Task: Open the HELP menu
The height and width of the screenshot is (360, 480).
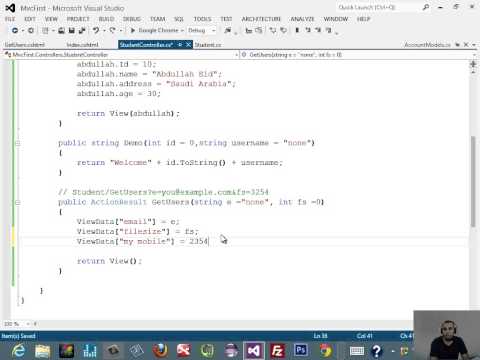Action: [363, 19]
